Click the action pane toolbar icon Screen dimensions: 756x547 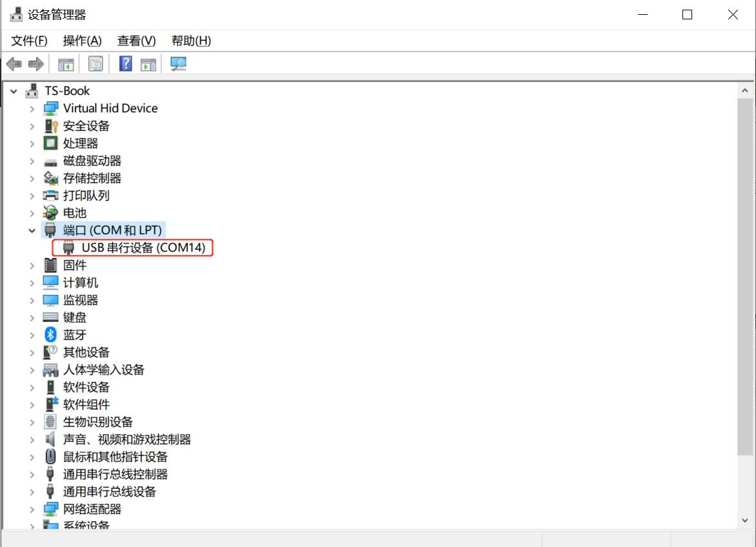148,65
